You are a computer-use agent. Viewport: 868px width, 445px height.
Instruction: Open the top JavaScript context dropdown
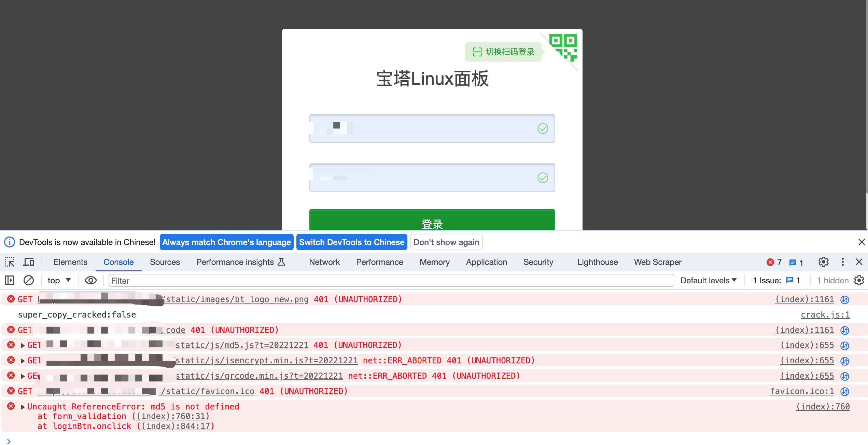(59, 281)
